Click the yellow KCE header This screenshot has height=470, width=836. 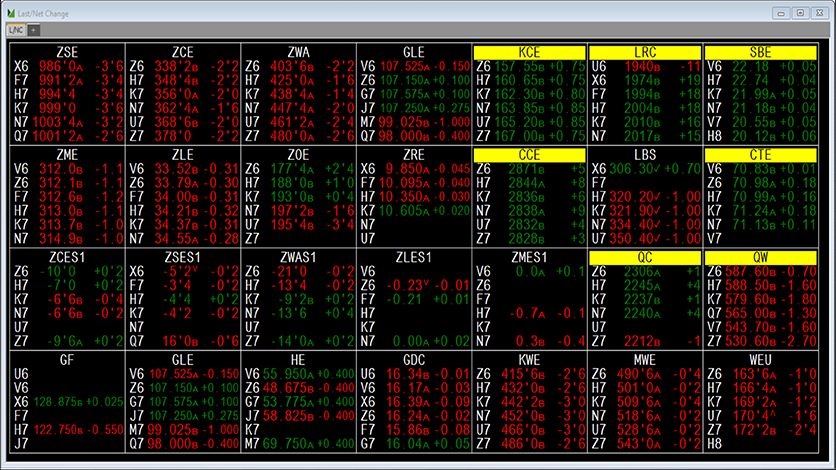[x=529, y=52]
